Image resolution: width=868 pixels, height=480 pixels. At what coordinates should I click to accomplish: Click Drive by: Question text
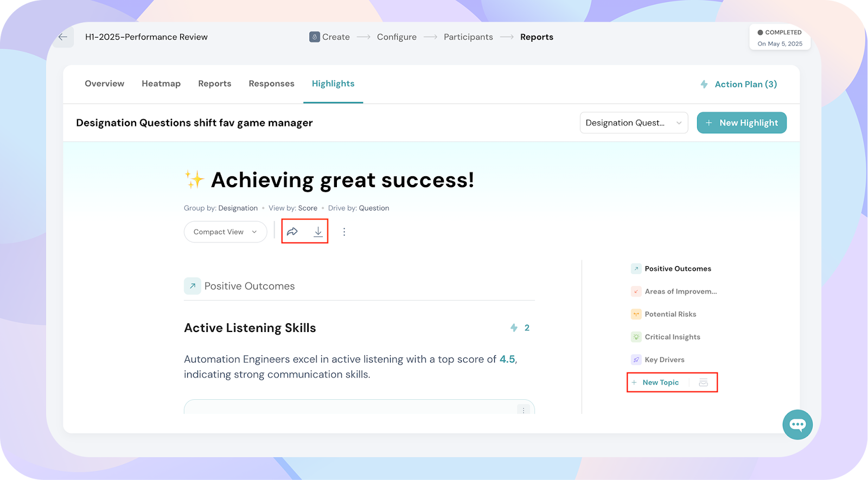pos(359,208)
